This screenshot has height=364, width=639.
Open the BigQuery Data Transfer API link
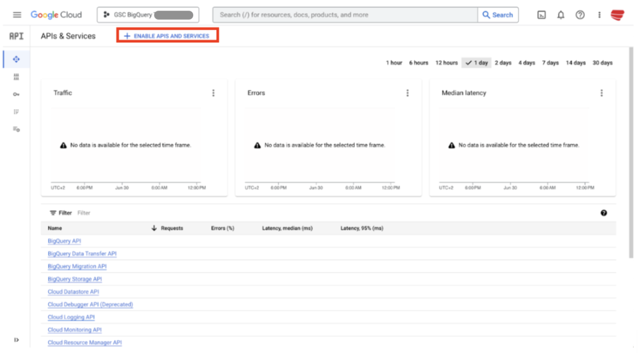82,254
